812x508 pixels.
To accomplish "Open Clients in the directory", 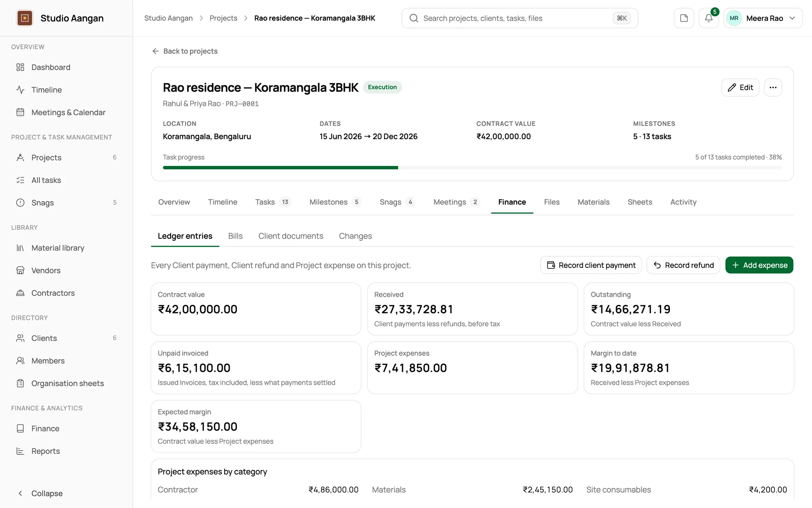I will click(x=66, y=338).
